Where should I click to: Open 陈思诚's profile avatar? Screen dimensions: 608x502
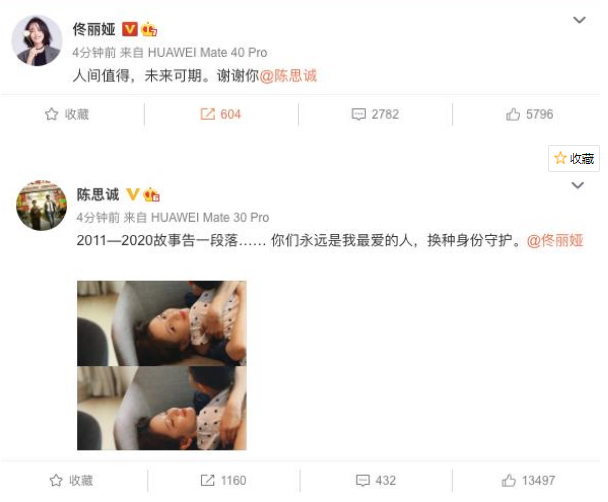[x=41, y=205]
